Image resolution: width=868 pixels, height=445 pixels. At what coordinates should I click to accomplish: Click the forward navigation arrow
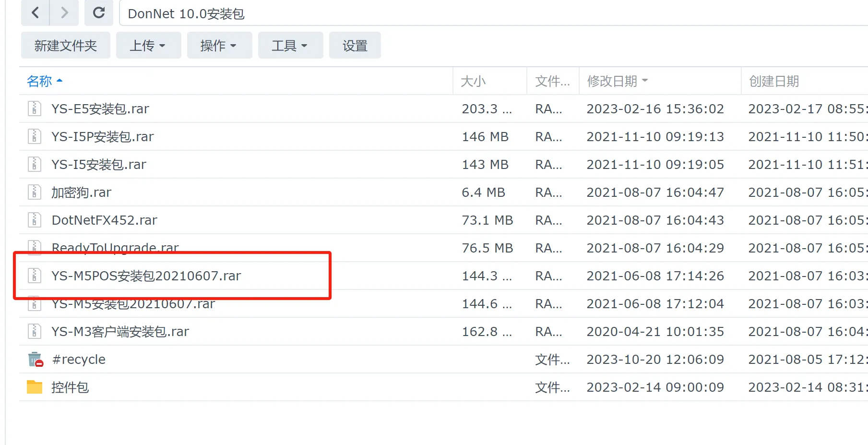coord(64,12)
